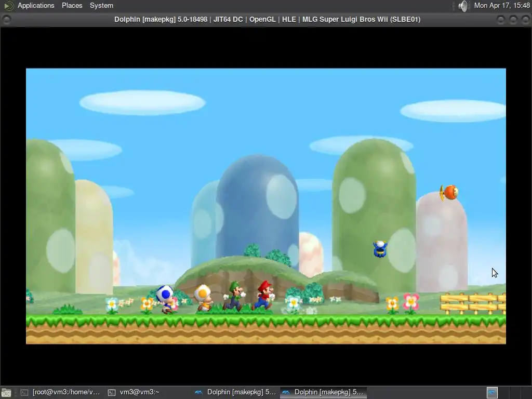Image resolution: width=532 pixels, height=399 pixels.
Task: Click the Yellow Toad character
Action: click(x=204, y=298)
